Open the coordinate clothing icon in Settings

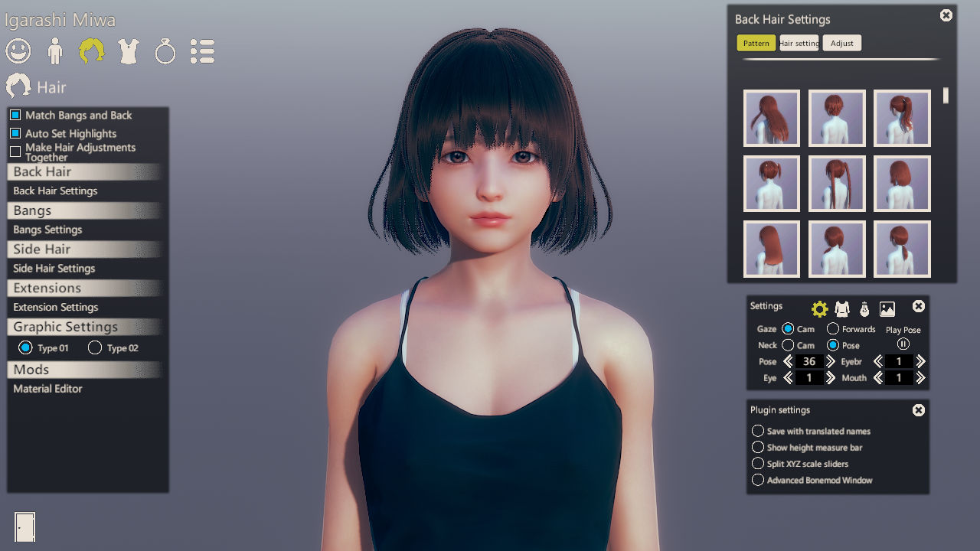tap(842, 309)
